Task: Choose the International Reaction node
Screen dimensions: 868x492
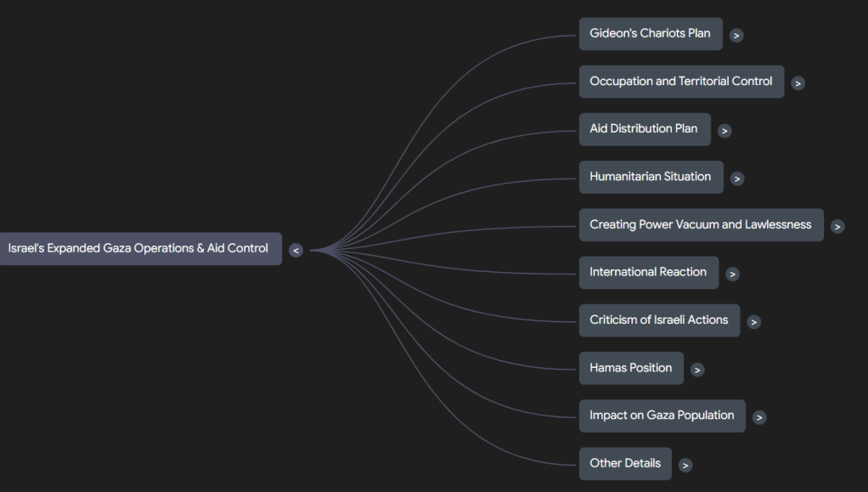Action: click(648, 273)
